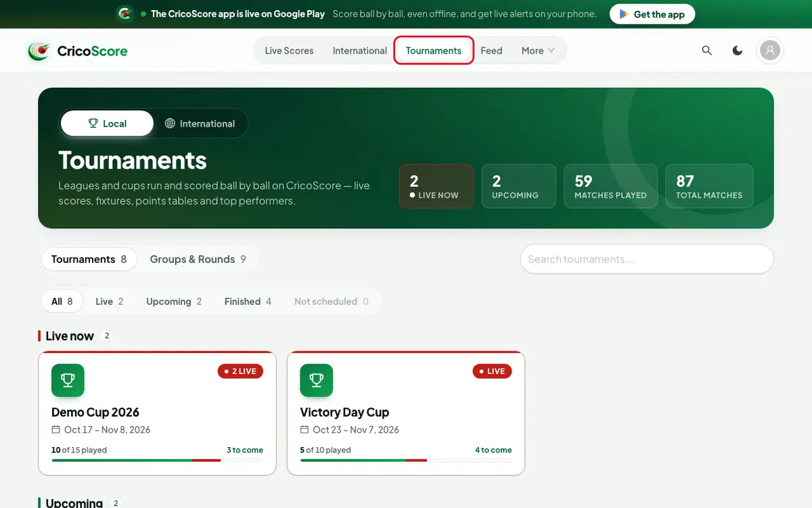
Task: Click the Matches Played stat box
Action: (610, 186)
